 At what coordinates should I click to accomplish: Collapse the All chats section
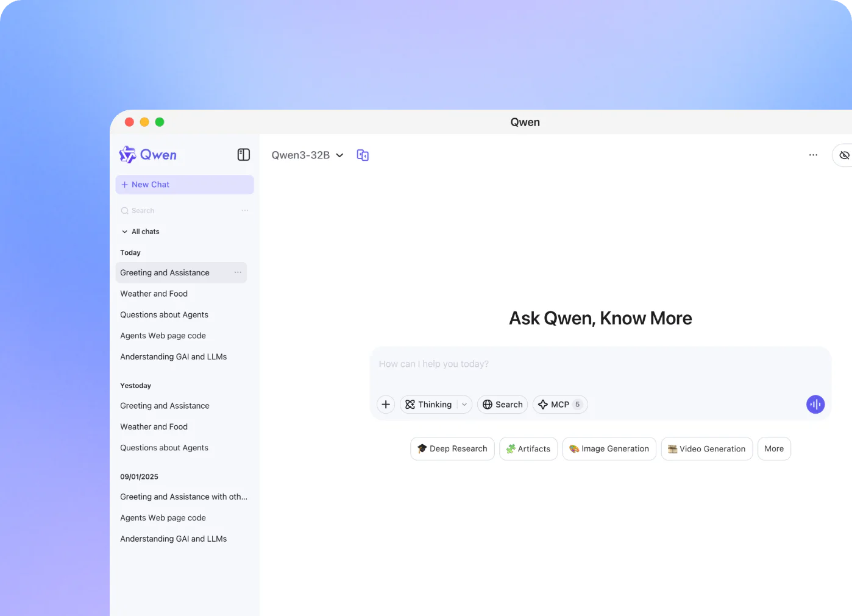coord(126,232)
